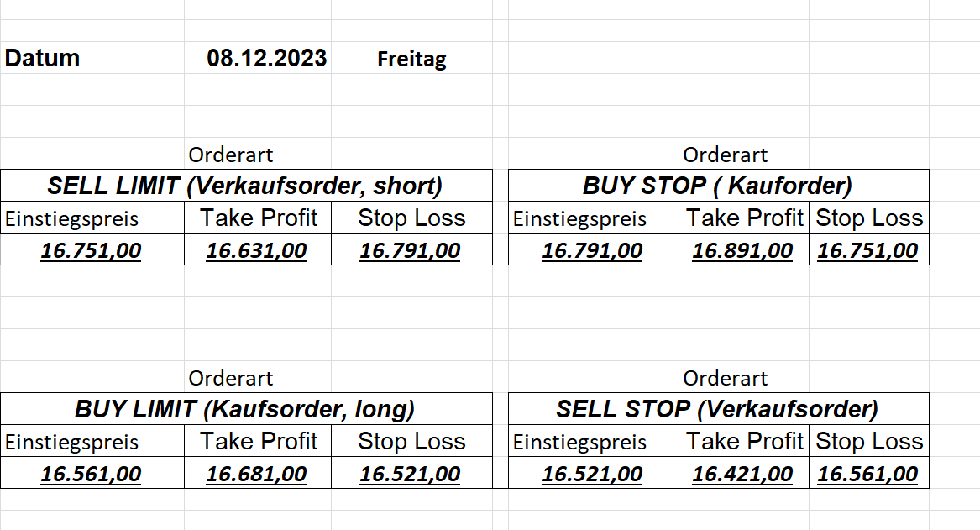Select the SELL STOP stop loss value 16.561,00
The height and width of the screenshot is (530, 980).
click(x=868, y=474)
